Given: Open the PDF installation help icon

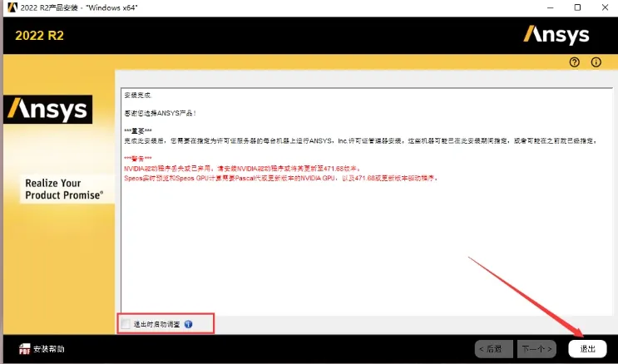Looking at the screenshot, I should tap(24, 349).
